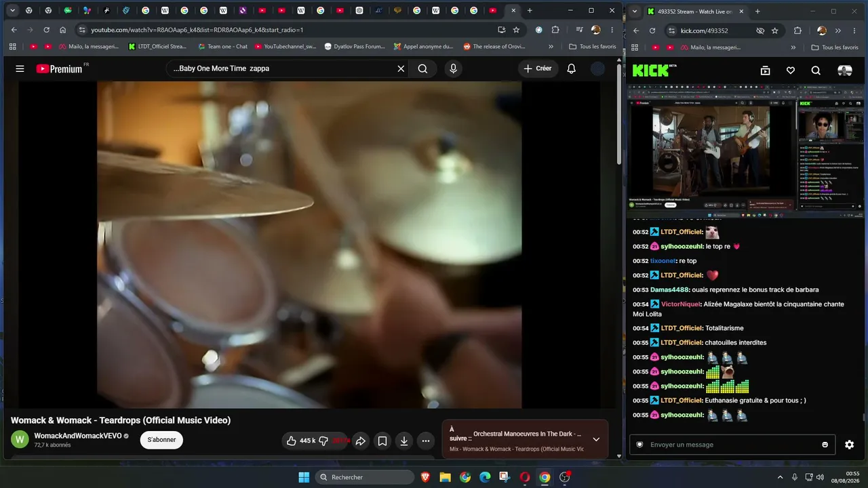Save the video with the bookmark icon
This screenshot has width=868, height=488.
[382, 441]
